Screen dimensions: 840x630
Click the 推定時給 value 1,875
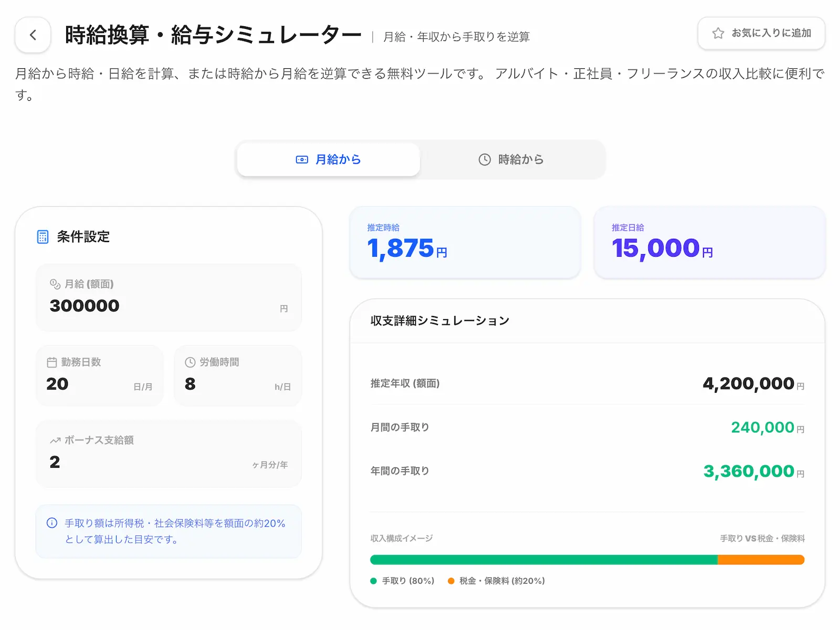point(401,248)
